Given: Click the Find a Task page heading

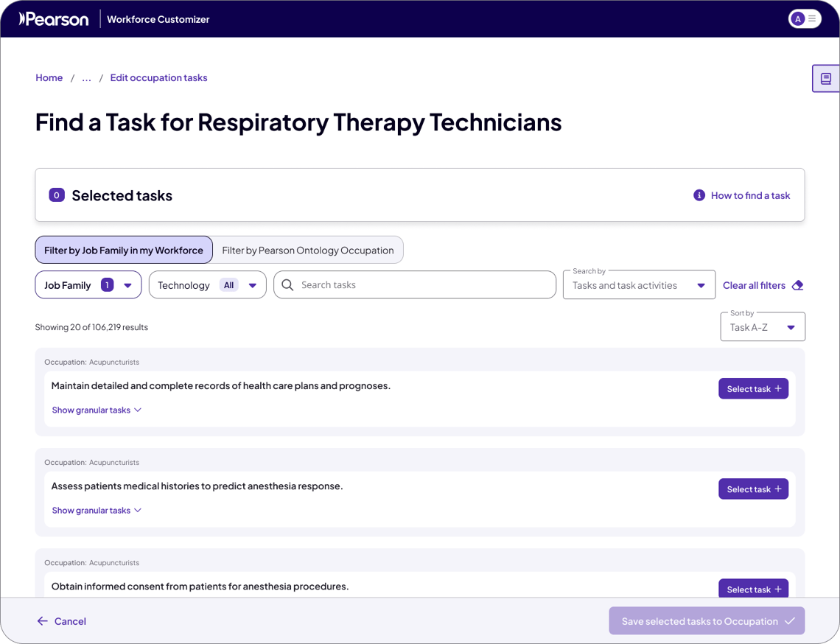Looking at the screenshot, I should [298, 123].
